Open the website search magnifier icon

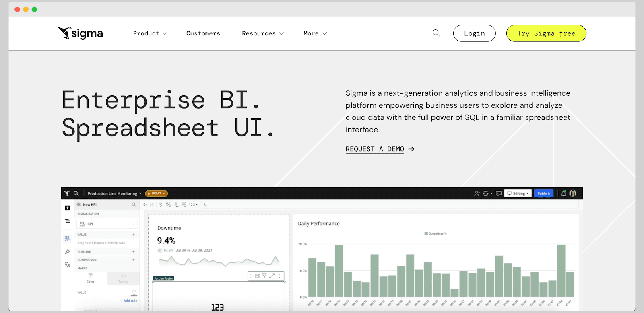coord(436,33)
